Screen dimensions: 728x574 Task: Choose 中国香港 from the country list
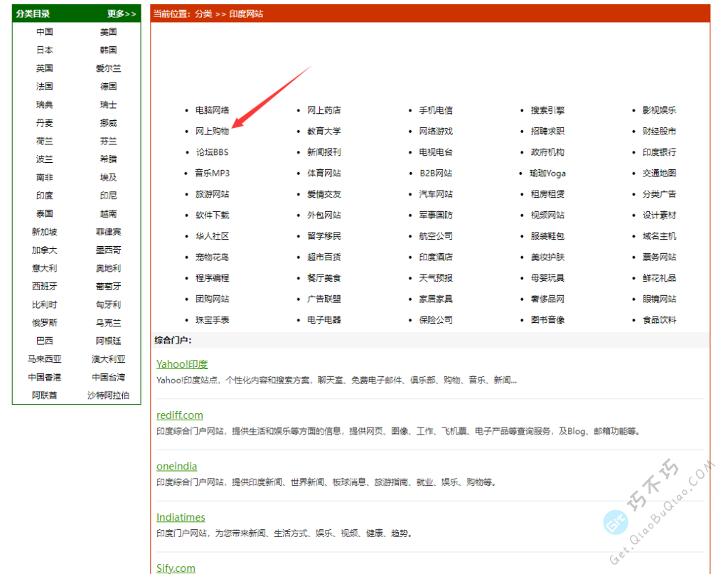point(44,378)
